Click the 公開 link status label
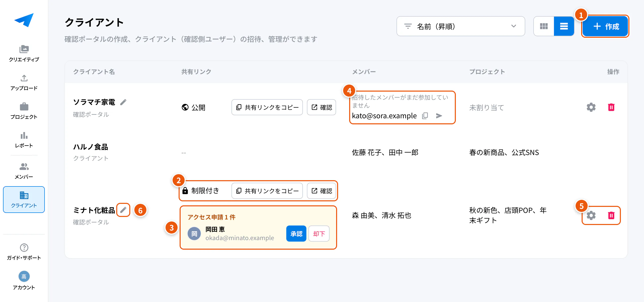 pos(193,107)
